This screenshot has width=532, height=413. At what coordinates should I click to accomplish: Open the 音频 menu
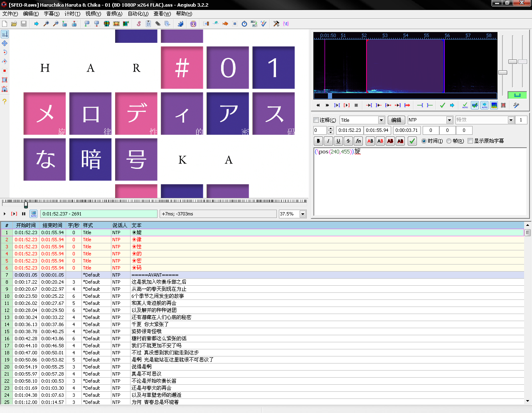(x=114, y=14)
